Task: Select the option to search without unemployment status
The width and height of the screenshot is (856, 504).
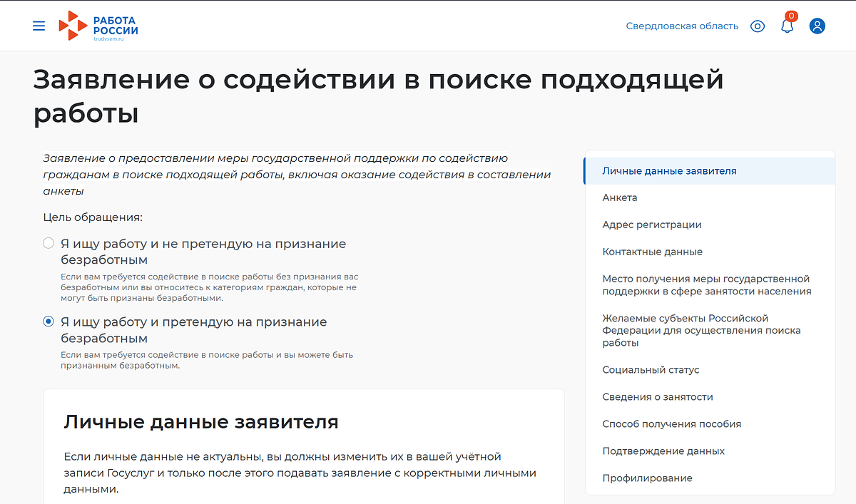Action: 48,242
